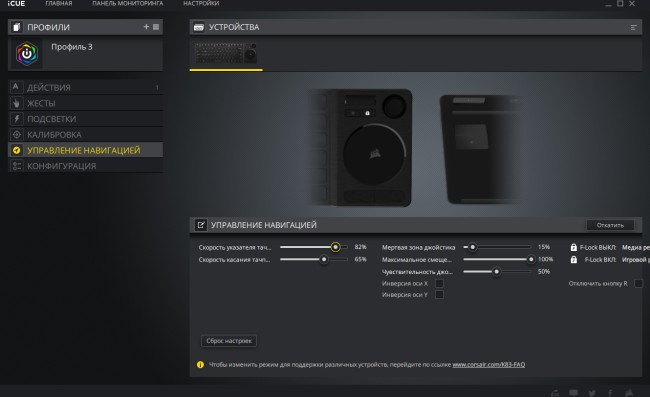Viewport: 650px width, 397px height.
Task: Select the Профиль 3 profile name
Action: coord(72,47)
